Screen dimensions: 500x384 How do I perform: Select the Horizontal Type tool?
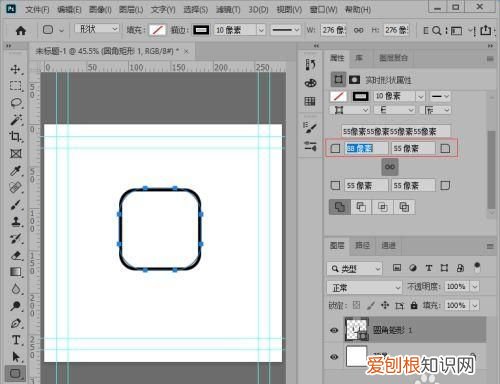click(x=15, y=340)
